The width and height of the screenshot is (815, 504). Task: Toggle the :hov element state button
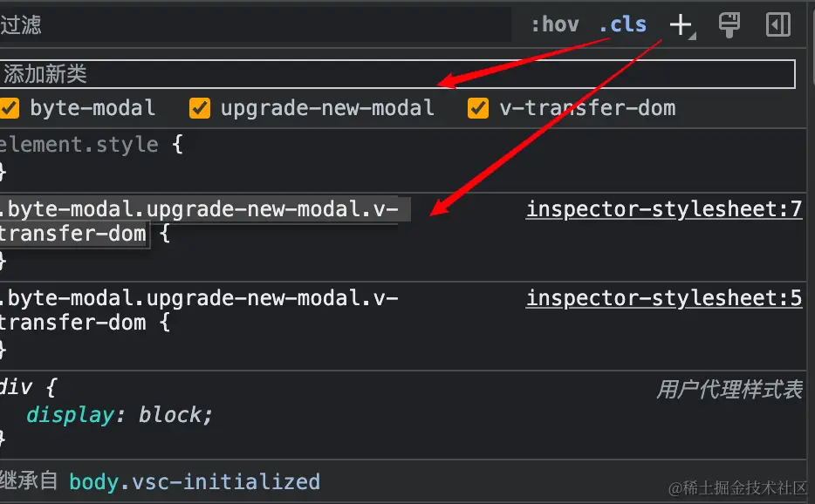click(555, 24)
